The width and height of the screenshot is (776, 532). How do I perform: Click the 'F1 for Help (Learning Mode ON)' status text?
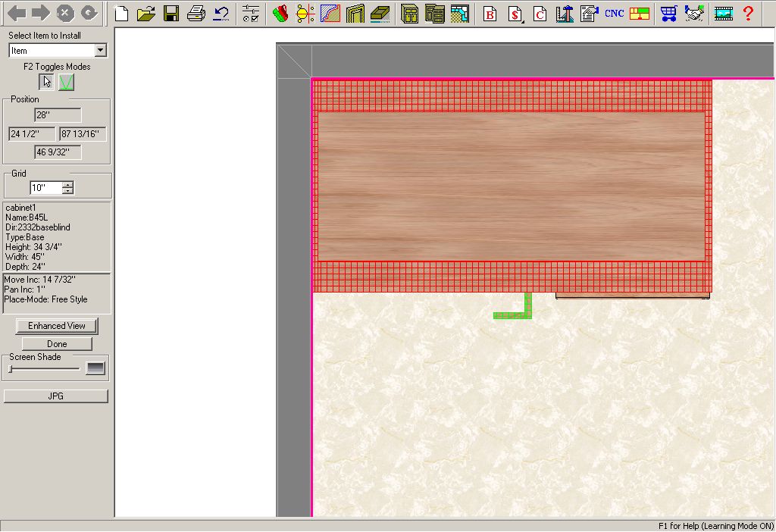715,526
